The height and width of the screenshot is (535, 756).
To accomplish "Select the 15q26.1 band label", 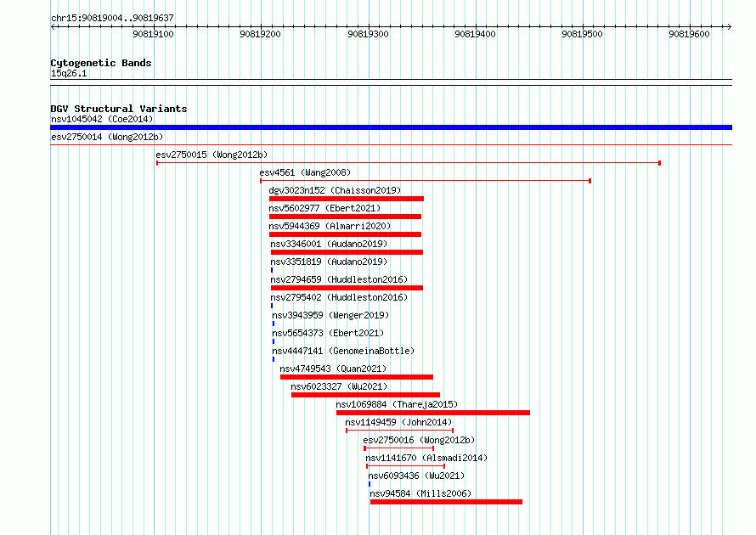I will pyautogui.click(x=69, y=73).
